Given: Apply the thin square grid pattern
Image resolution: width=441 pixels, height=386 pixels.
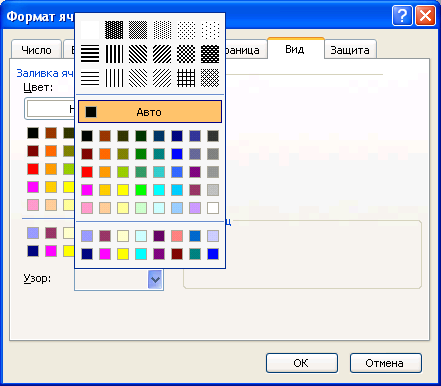Looking at the screenshot, I should click(186, 78).
